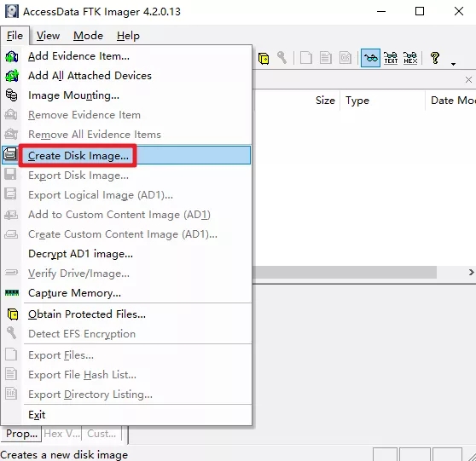Expand the toolbar options dropdown arrow
The image size is (476, 461).
[x=453, y=64]
